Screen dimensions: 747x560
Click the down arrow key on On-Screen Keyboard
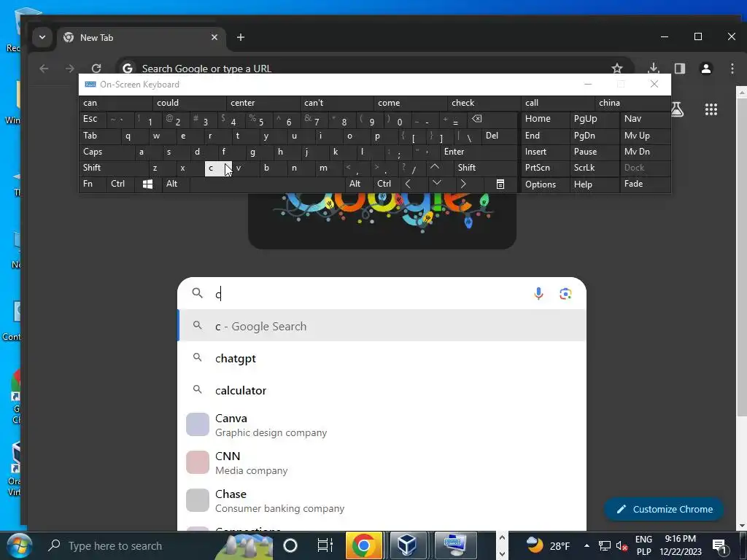[437, 183]
